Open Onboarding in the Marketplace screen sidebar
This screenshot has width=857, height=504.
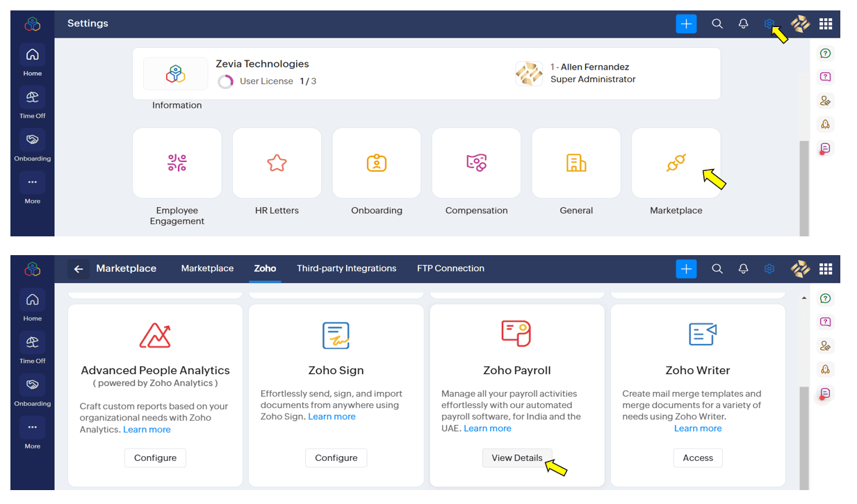[33, 391]
